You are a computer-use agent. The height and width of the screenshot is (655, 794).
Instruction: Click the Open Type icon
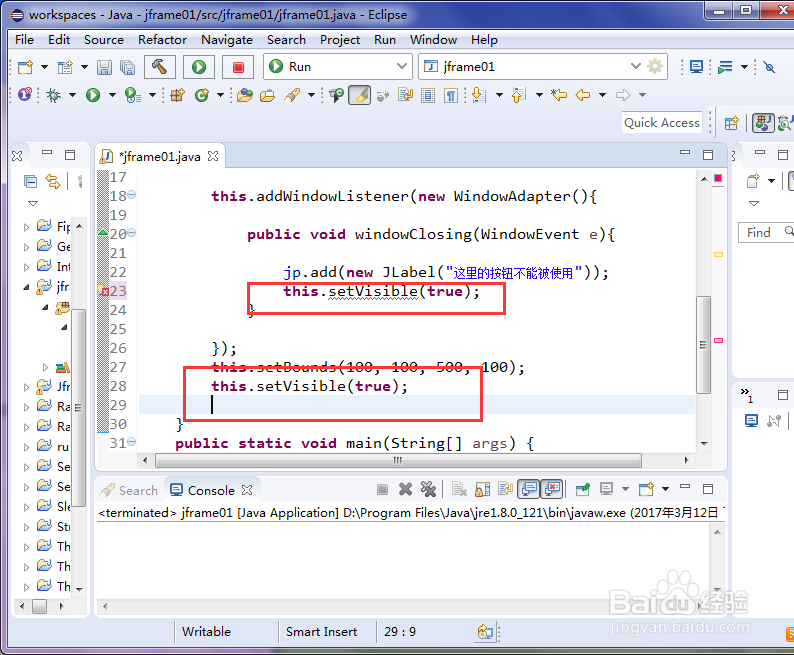(x=245, y=95)
